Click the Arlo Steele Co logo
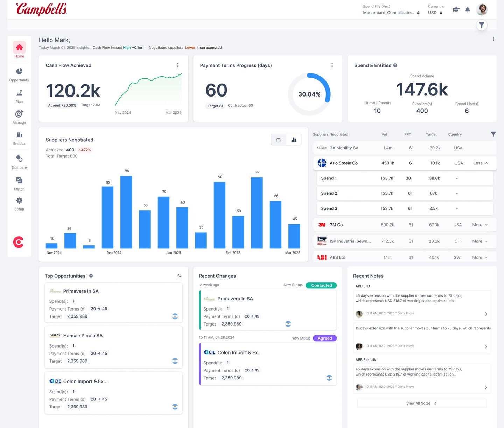The width and height of the screenshot is (504, 428). 322,163
